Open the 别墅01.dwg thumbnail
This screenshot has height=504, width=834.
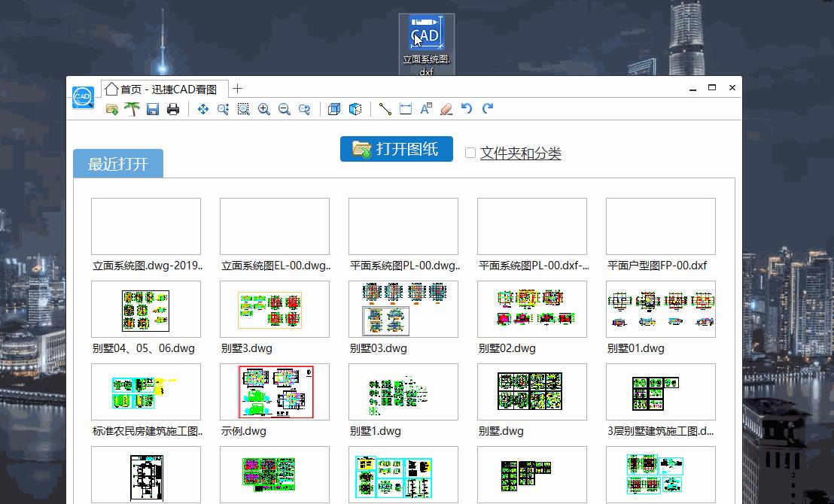660,309
